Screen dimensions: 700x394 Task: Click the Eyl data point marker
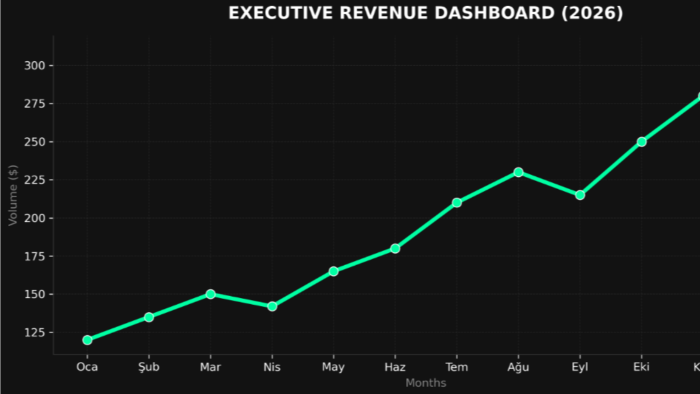click(580, 195)
